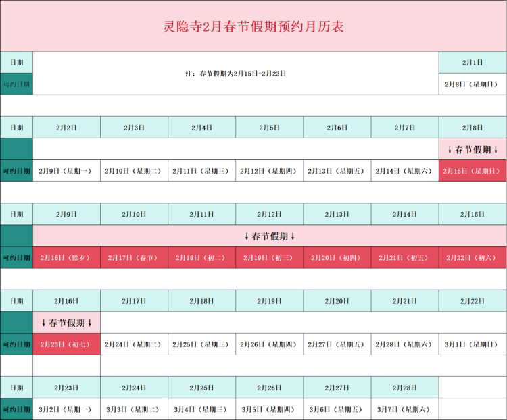The image size is (507, 420).
Task: Pick the 2月17日（春节） cell
Action: (134, 257)
